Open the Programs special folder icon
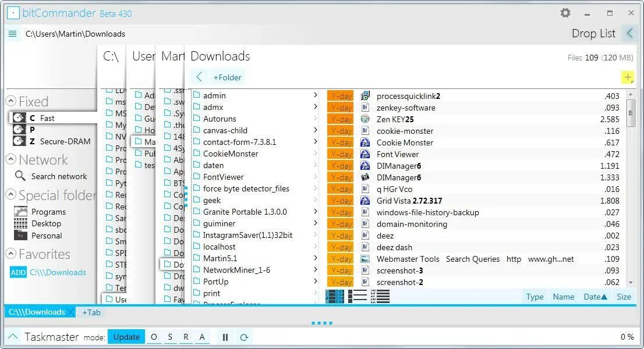Viewport: 644px width, 349px height. coord(20,212)
